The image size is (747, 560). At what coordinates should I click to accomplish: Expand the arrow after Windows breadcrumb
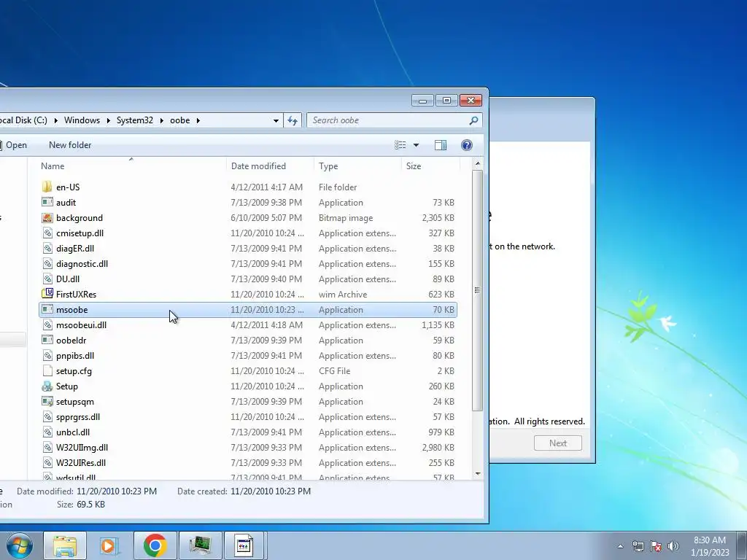coord(108,120)
